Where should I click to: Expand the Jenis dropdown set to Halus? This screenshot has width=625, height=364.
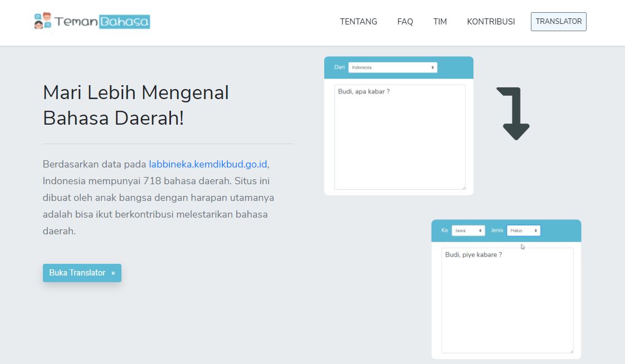tap(523, 230)
